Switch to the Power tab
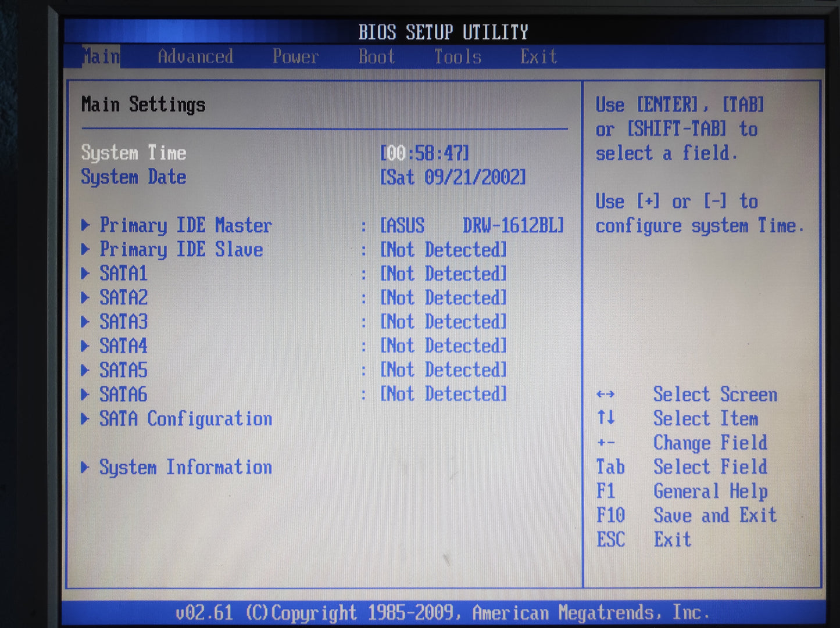840x628 pixels. 295,57
